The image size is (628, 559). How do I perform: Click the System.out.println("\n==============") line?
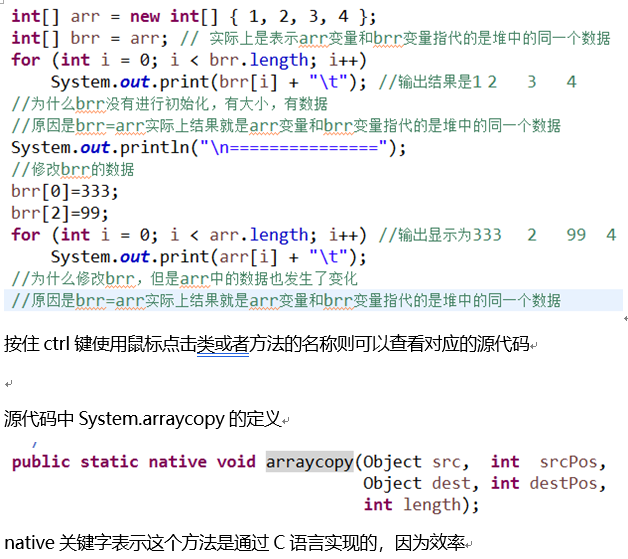209,148
